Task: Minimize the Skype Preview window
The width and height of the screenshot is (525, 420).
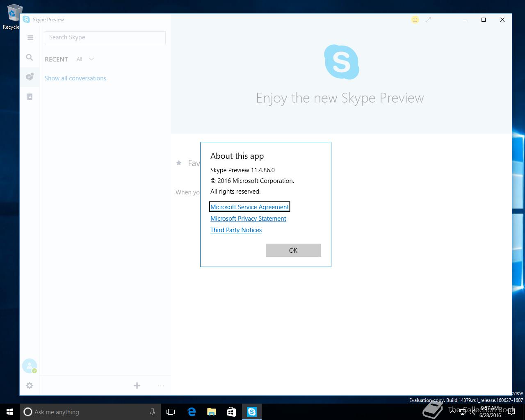Action: coord(465,20)
